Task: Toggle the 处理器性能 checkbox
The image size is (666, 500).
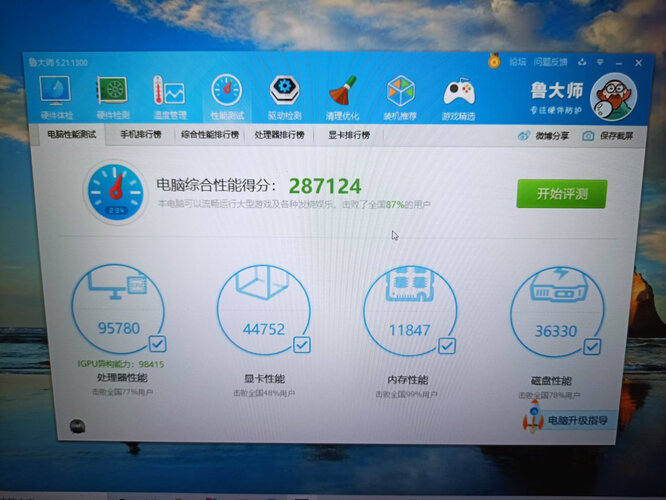Action: pyautogui.click(x=158, y=343)
